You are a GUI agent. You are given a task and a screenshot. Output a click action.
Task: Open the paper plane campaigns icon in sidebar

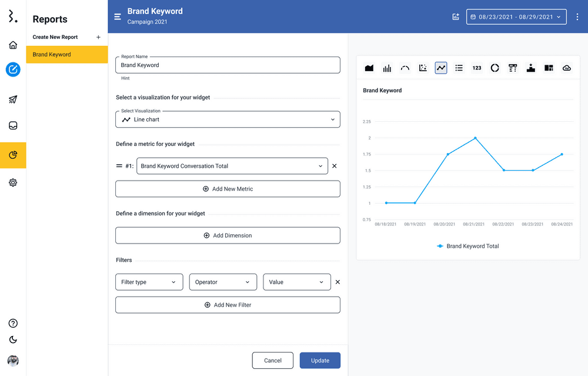[13, 99]
